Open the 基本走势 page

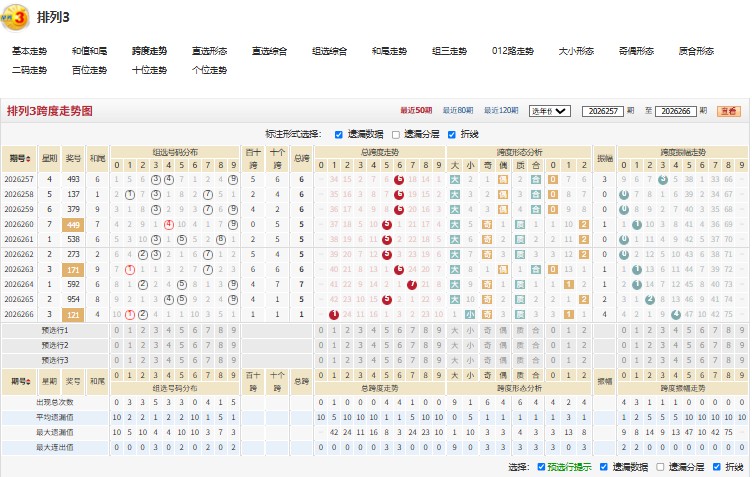30,51
